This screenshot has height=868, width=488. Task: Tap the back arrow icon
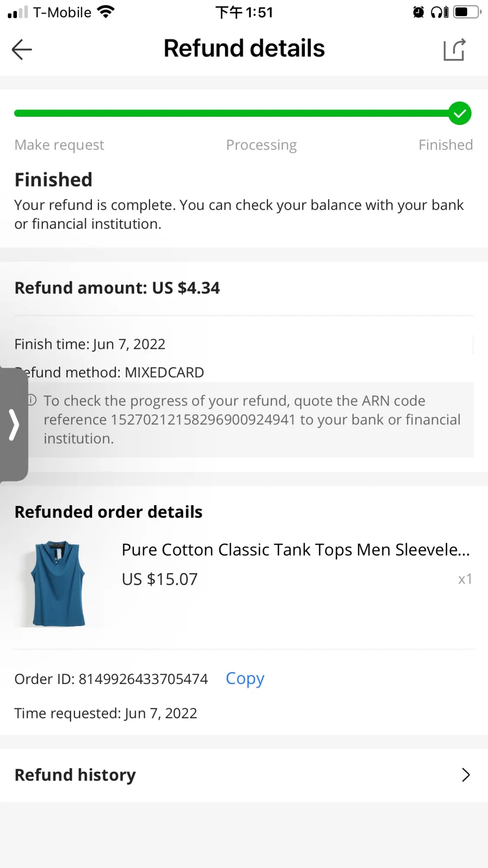pyautogui.click(x=22, y=49)
